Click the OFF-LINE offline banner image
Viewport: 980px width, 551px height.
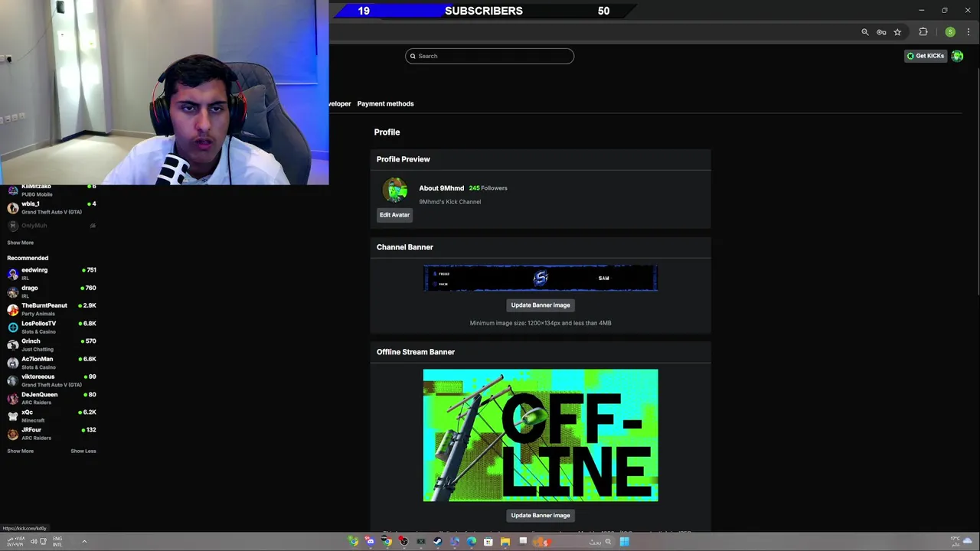(541, 435)
